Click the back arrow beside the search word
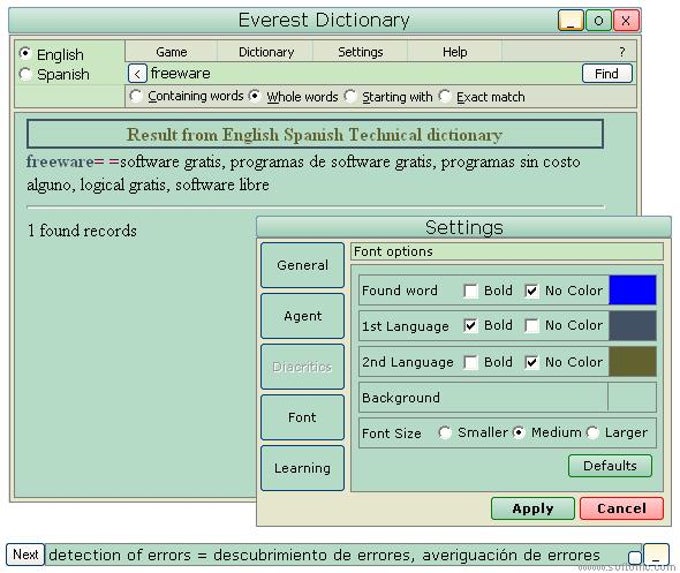 (137, 74)
